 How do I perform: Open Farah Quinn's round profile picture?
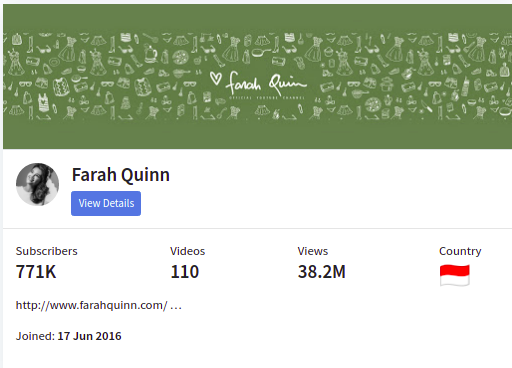(x=37, y=184)
